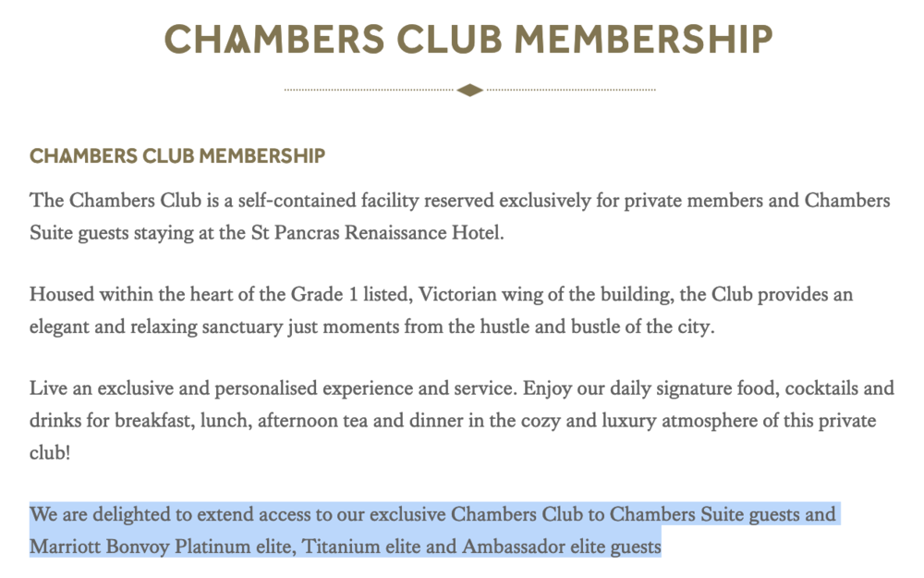Click the dotted divider line left of diamond
The image size is (924, 578).
point(370,90)
